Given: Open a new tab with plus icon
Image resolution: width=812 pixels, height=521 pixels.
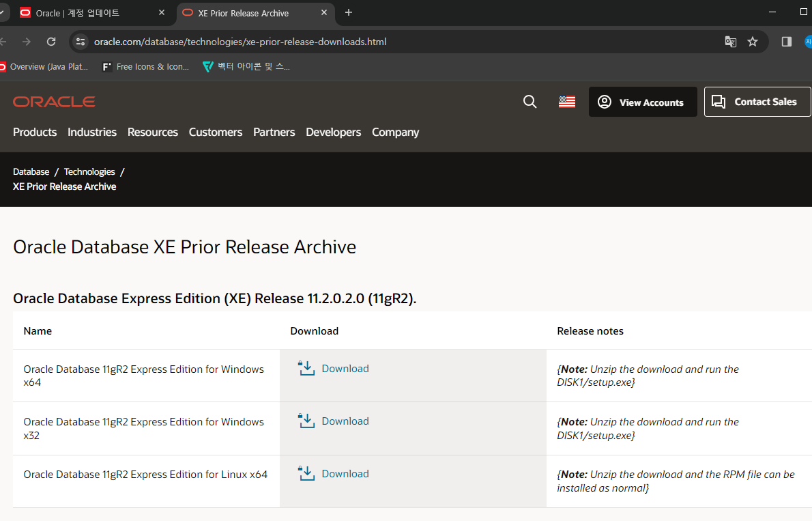Looking at the screenshot, I should [349, 12].
